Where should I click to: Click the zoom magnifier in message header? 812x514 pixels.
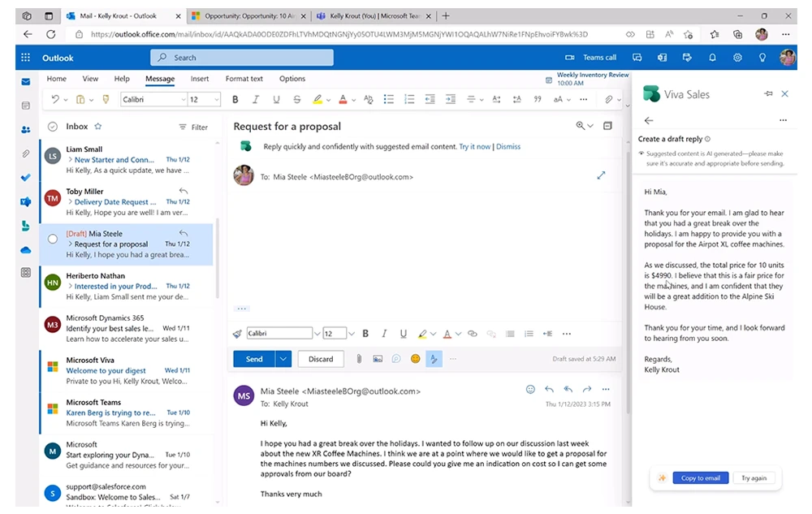pos(581,126)
